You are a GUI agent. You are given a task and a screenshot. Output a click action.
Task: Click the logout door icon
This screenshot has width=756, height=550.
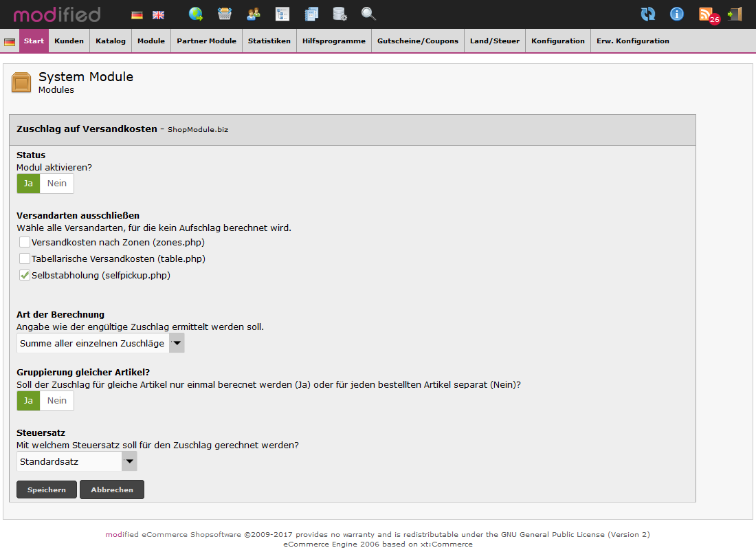(735, 14)
